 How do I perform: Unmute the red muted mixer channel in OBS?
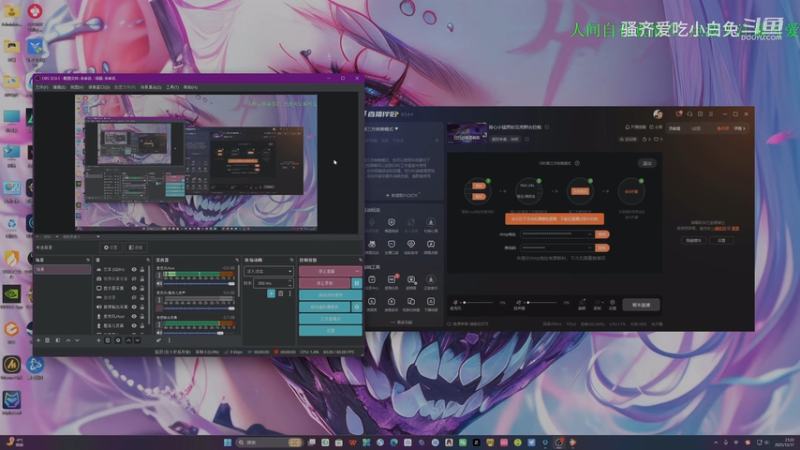click(159, 308)
